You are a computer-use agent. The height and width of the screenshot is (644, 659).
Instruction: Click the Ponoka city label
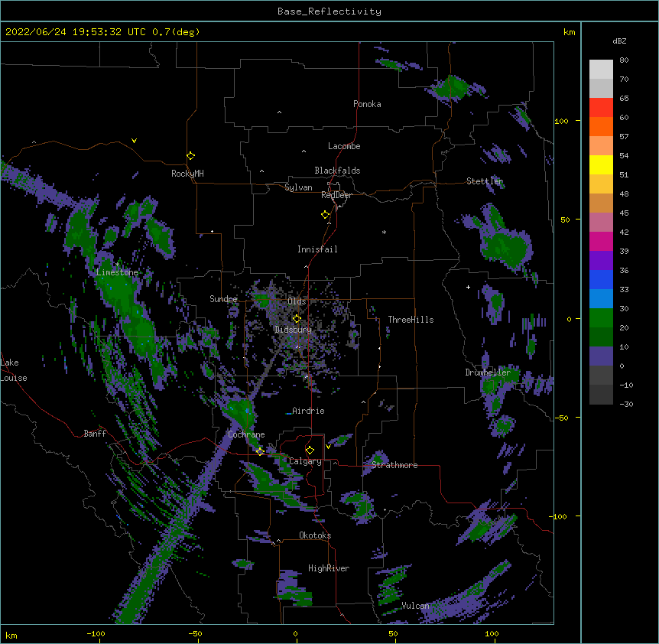click(367, 104)
